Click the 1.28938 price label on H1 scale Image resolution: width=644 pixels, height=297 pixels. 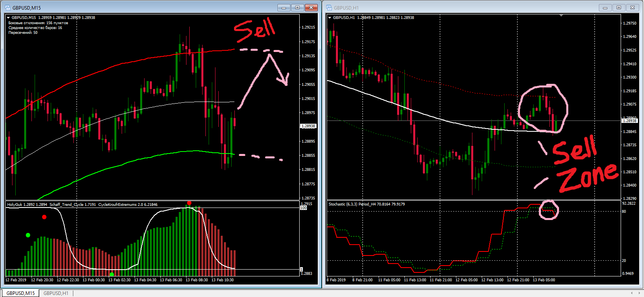(630, 120)
